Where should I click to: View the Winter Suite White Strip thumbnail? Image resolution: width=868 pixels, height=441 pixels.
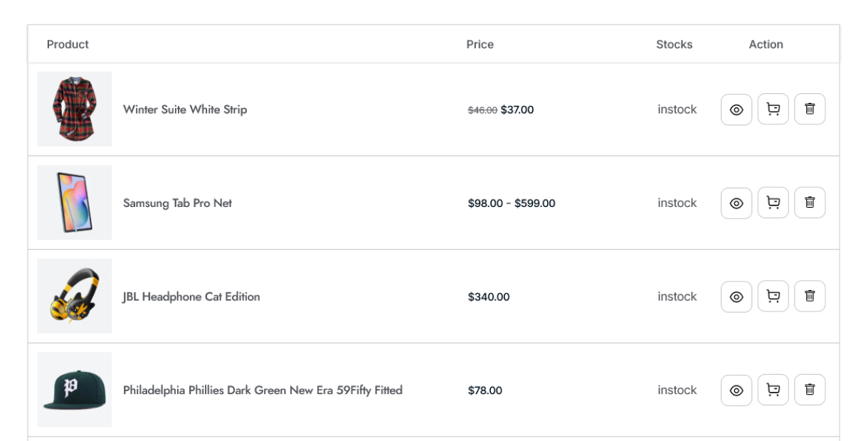(74, 109)
